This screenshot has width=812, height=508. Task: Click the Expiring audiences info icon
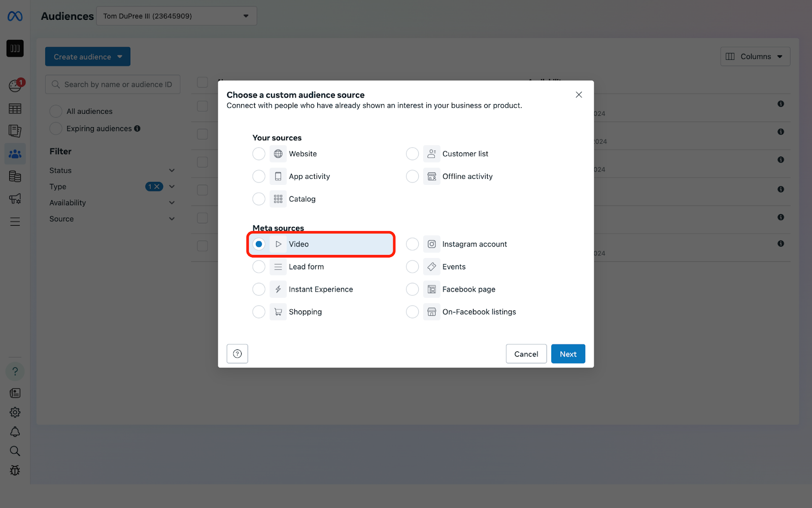click(x=137, y=129)
